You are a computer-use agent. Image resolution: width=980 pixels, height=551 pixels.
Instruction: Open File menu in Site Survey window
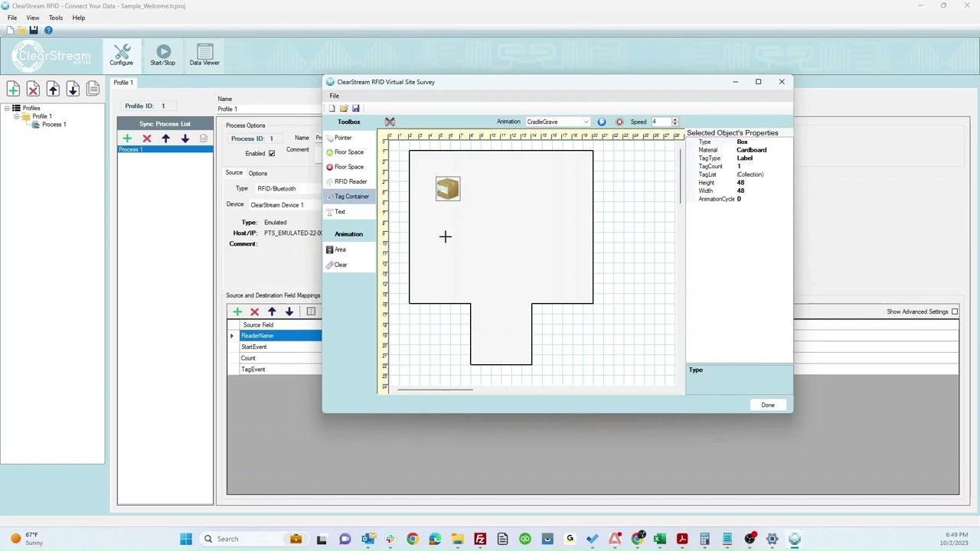pyautogui.click(x=335, y=96)
